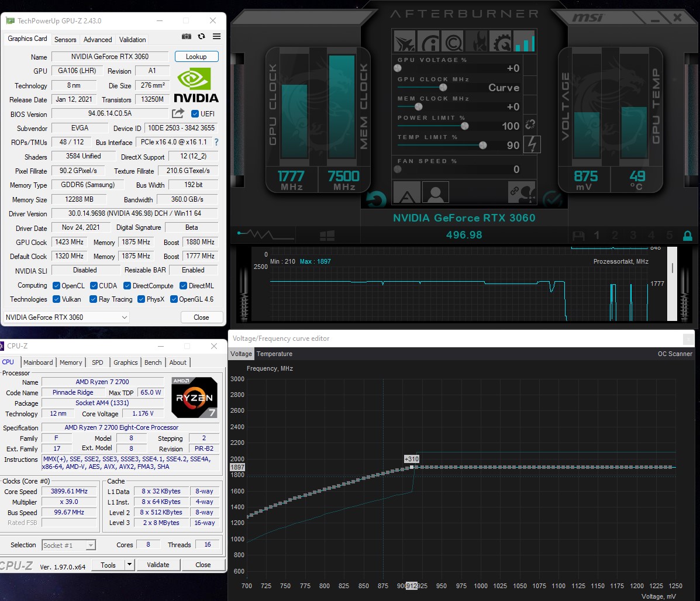Image resolution: width=700 pixels, height=601 pixels.
Task: Open the Bench tab in CPU-Z
Action: point(153,362)
